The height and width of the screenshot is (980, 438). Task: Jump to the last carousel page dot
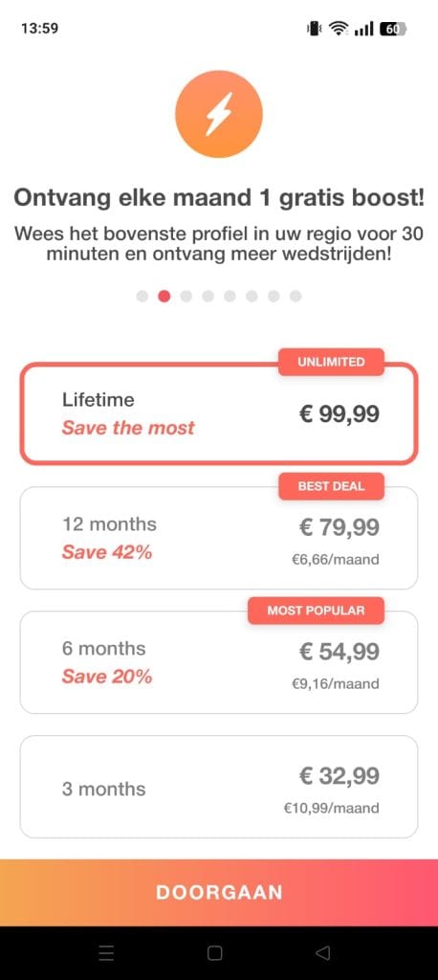click(296, 297)
